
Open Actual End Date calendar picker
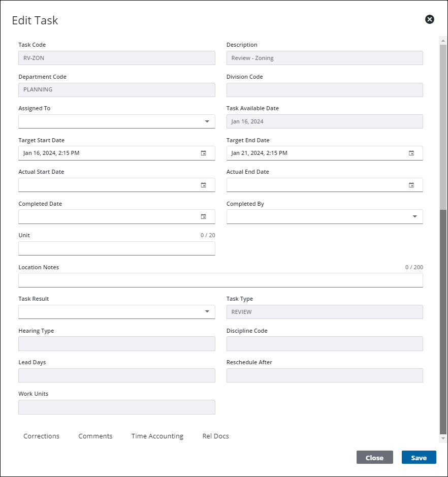[x=411, y=185]
